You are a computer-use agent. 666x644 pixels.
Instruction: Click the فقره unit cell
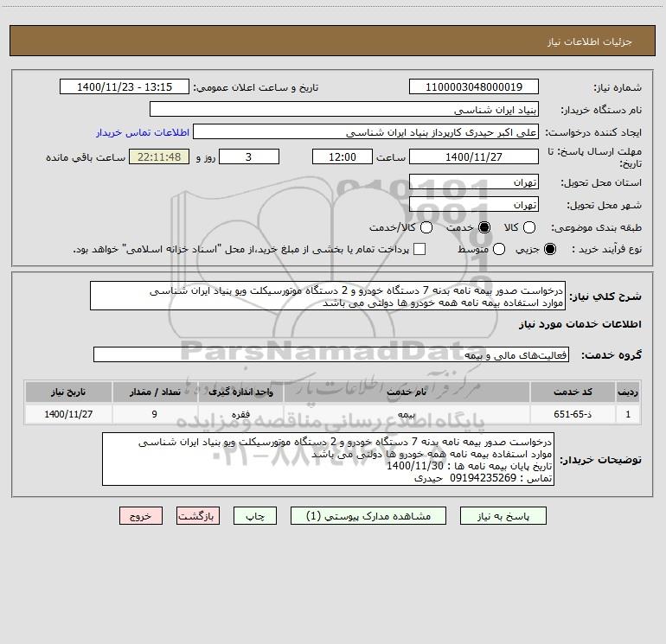[240, 414]
